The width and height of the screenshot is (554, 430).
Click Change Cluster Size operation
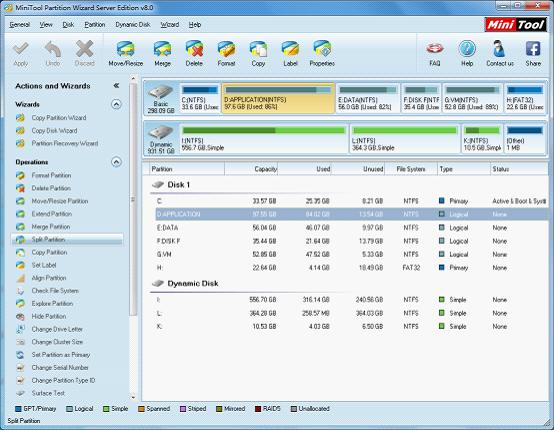tap(57, 342)
